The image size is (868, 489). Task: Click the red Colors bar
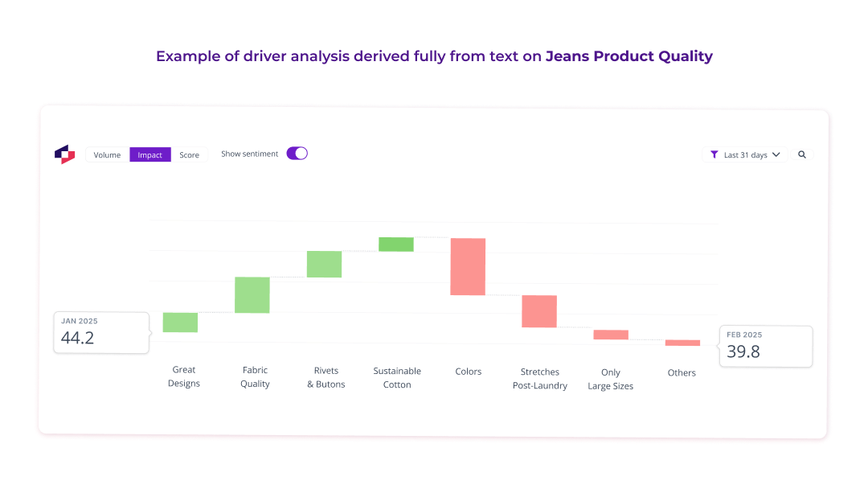tap(469, 265)
